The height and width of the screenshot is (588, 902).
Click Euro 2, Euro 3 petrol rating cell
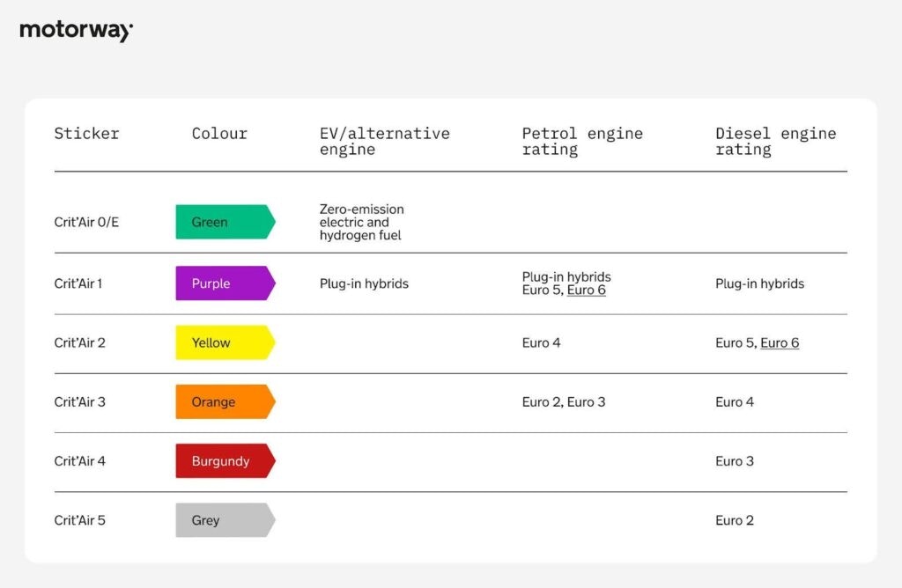(564, 401)
